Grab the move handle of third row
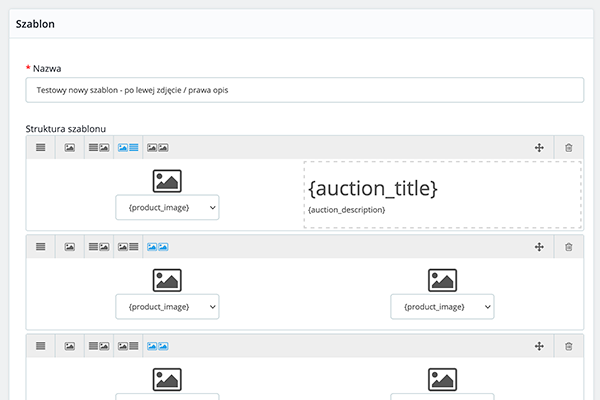This screenshot has height=400, width=600. (539, 346)
